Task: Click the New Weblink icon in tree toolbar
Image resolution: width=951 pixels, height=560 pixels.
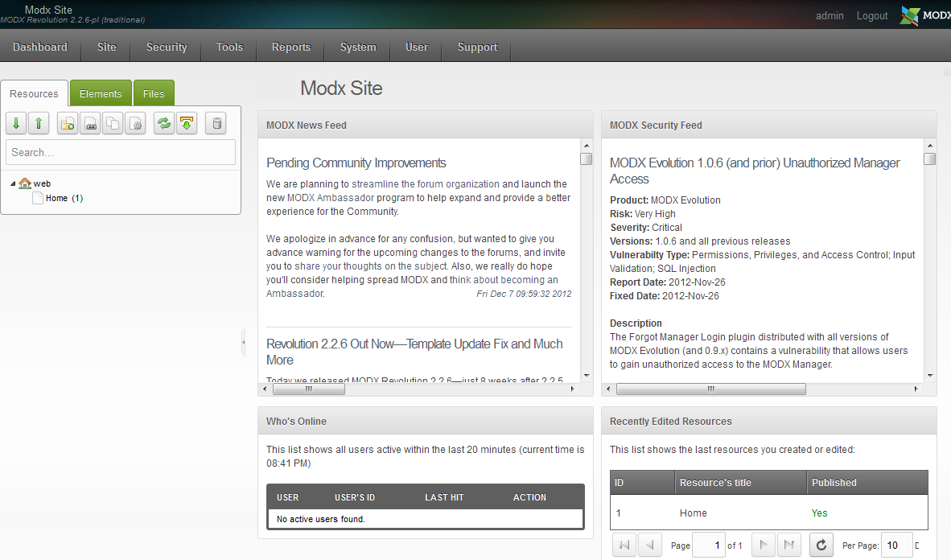Action: [90, 123]
